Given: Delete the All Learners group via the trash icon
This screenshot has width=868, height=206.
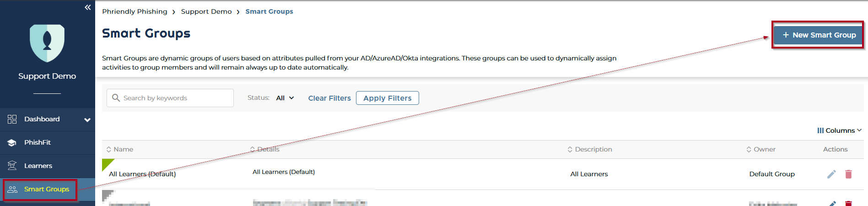Looking at the screenshot, I should 848,174.
